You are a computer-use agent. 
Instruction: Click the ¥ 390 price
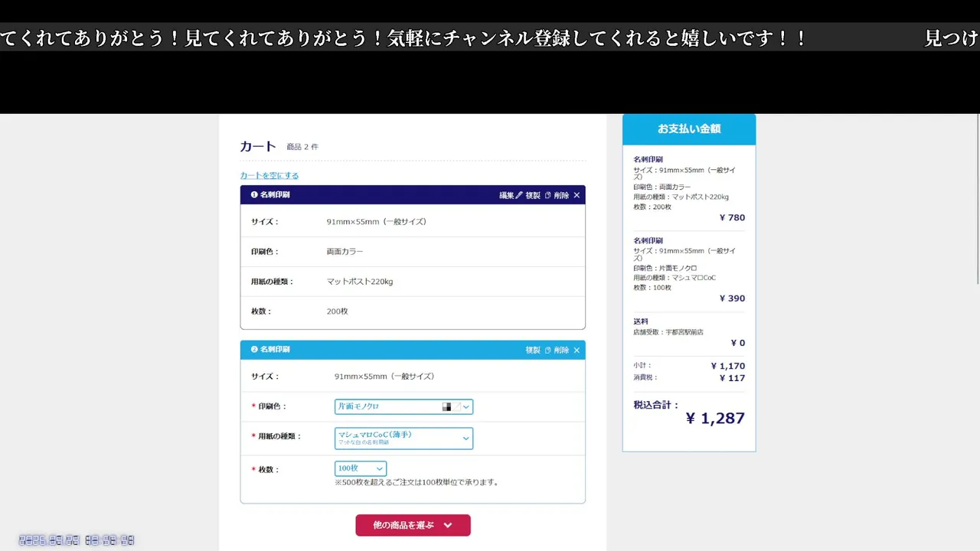pos(732,298)
